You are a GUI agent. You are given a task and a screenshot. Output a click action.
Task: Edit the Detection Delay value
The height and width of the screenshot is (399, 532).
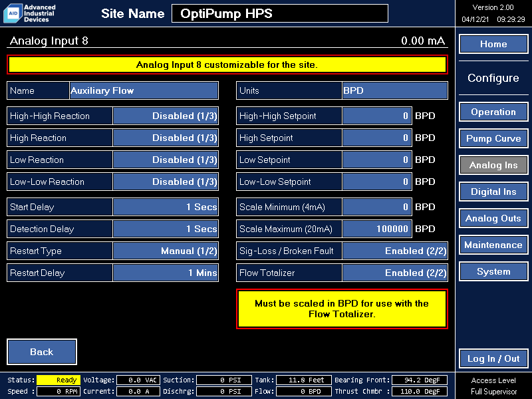click(x=166, y=229)
